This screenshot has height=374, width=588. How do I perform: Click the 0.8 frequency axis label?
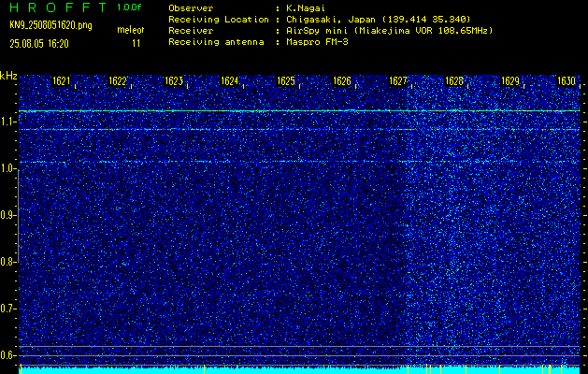[x=7, y=262]
